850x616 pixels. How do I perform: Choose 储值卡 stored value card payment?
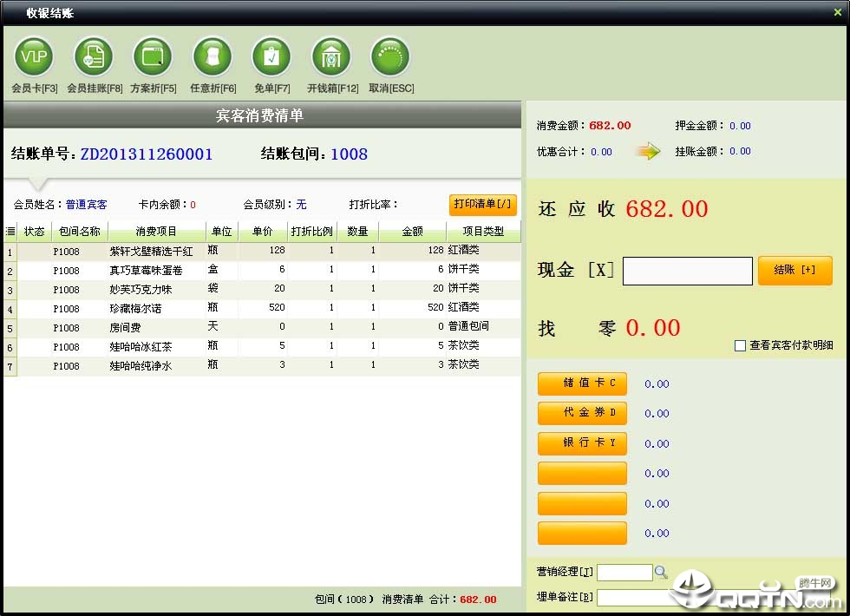pos(582,383)
